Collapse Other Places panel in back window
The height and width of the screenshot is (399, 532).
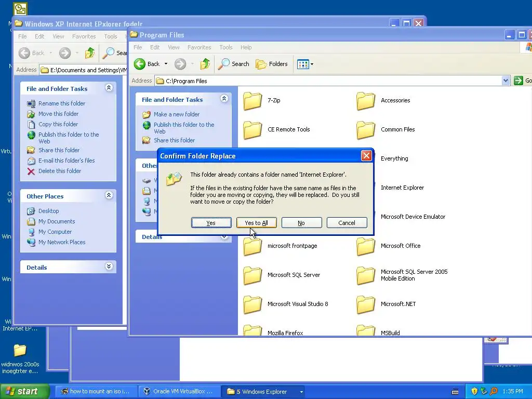tap(109, 195)
